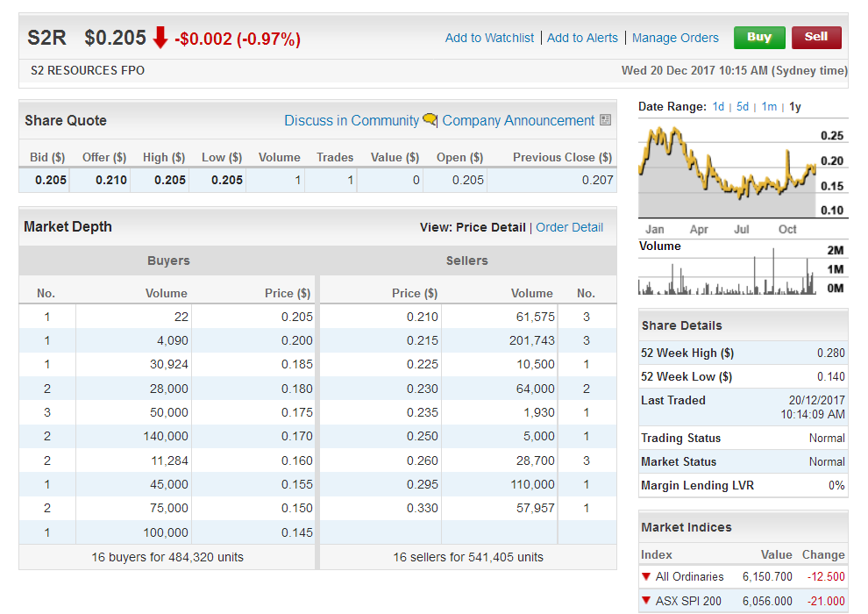Click the Company Announcement document icon
Viewport: 868px width, 614px height.
606,120
